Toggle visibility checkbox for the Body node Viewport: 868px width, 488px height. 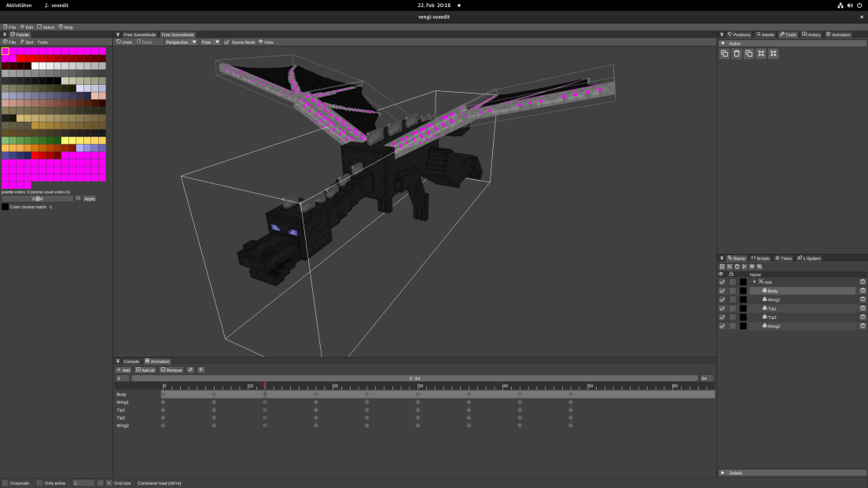722,291
